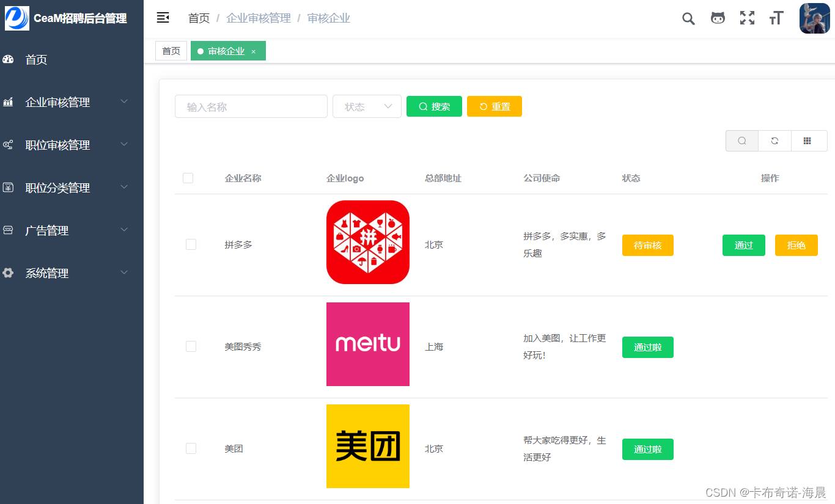Click 首页 in the breadcrumb
835x504 pixels.
pos(199,18)
